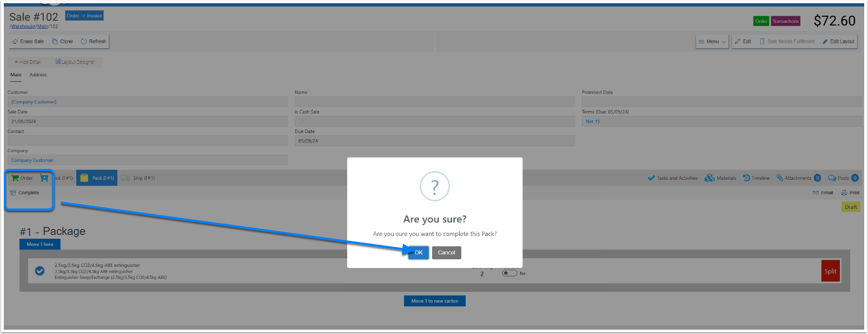Click the Sale Date input field

pos(147,121)
